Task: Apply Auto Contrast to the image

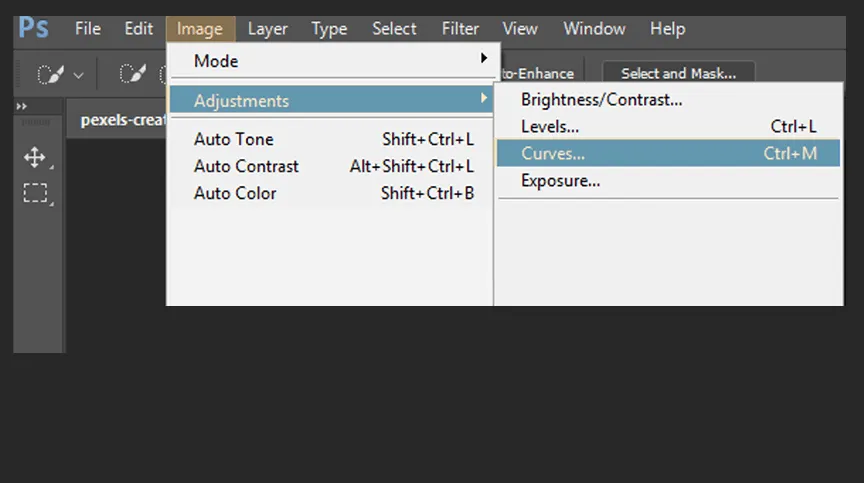Action: [331, 166]
